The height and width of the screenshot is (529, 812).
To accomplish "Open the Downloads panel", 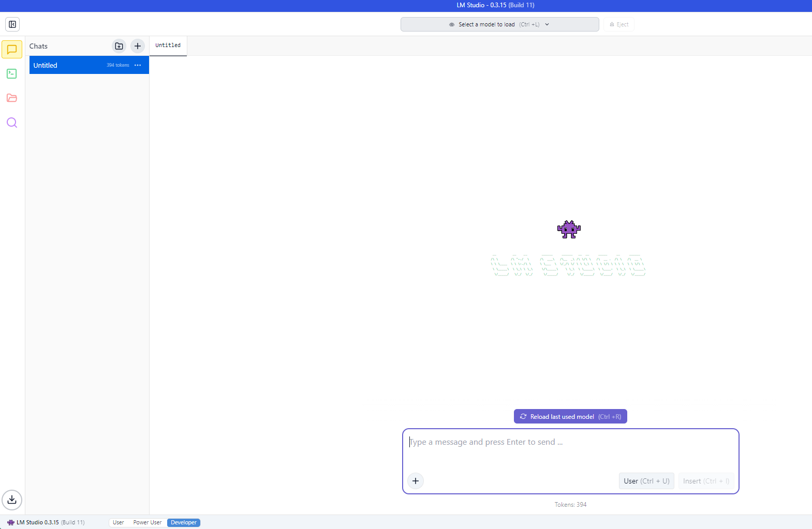I will pyautogui.click(x=12, y=500).
